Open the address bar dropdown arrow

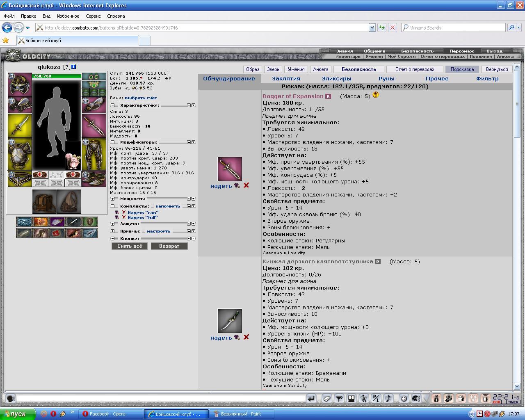372,27
